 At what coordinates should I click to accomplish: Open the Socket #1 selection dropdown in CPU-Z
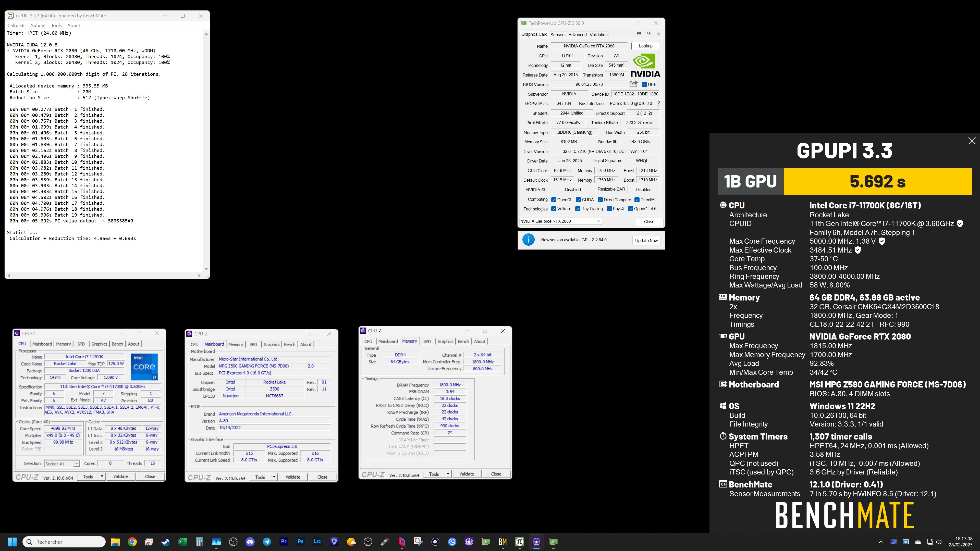click(62, 464)
